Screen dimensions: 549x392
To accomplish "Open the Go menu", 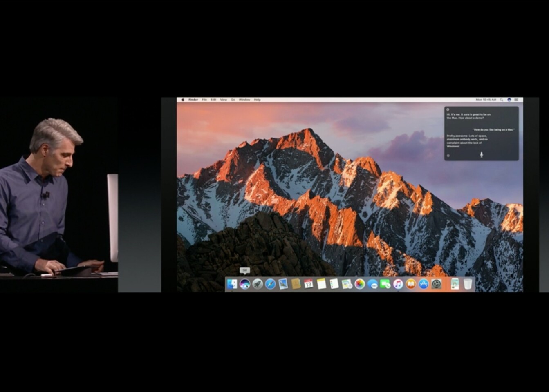I will [233, 100].
